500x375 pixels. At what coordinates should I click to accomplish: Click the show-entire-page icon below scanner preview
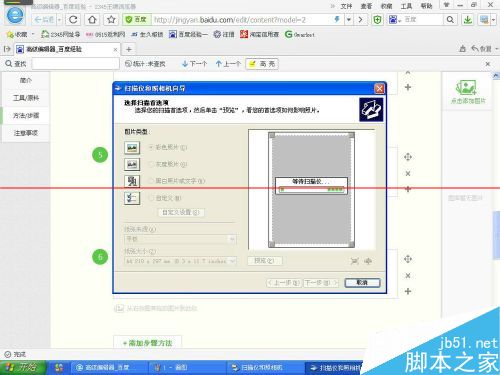(x=355, y=261)
